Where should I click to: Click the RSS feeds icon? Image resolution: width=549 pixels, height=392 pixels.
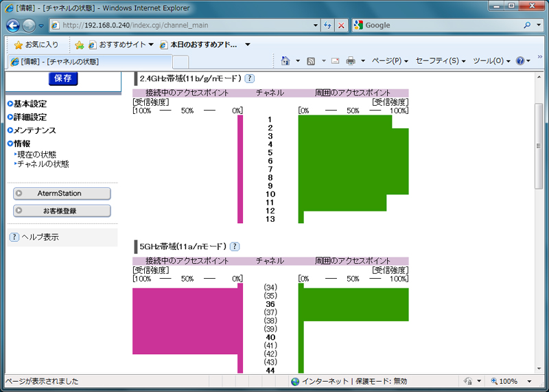pos(311,61)
